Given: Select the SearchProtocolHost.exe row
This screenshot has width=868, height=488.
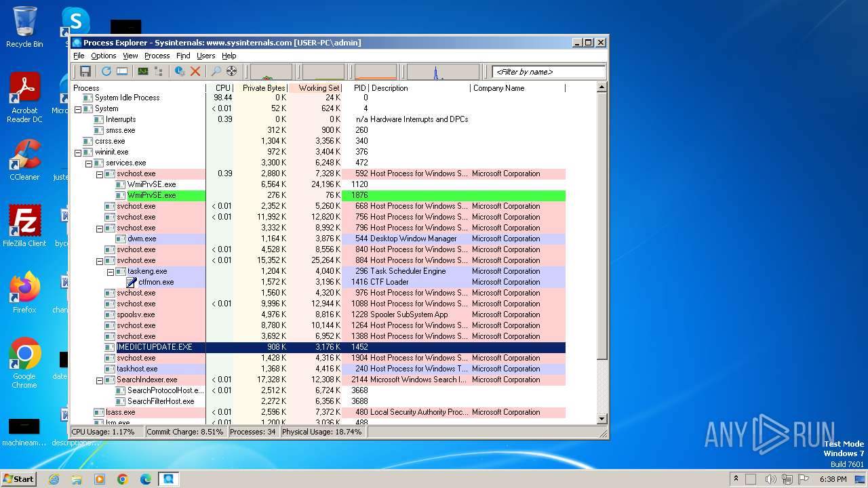Looking at the screenshot, I should coord(318,390).
